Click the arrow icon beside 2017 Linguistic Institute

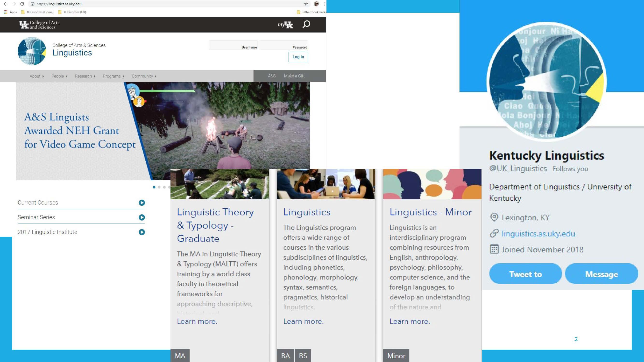point(142,232)
